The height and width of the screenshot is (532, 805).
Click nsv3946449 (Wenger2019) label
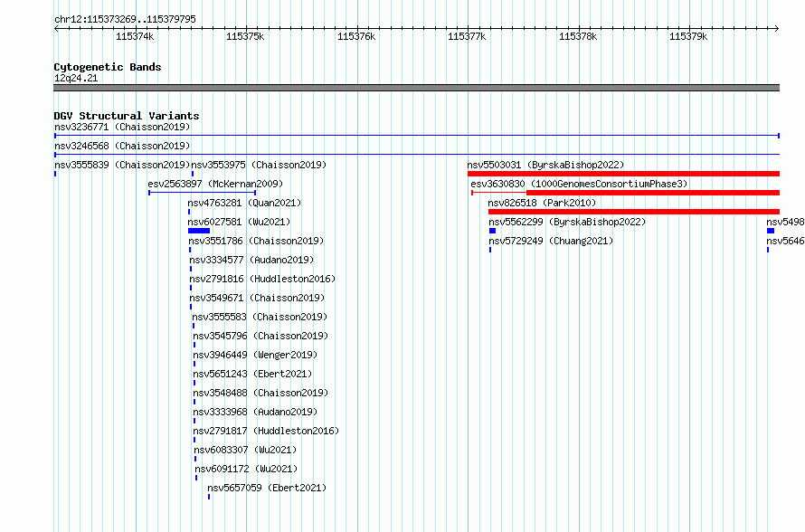255,355
